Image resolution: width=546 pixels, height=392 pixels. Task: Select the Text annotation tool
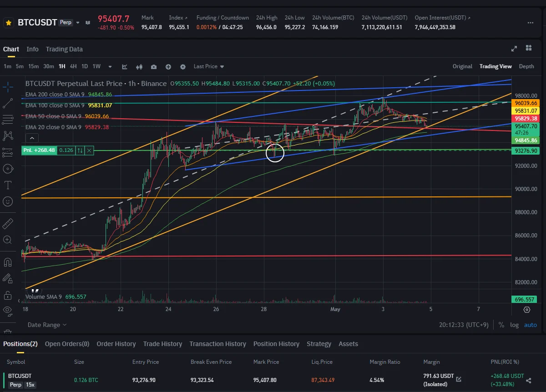[x=8, y=185]
